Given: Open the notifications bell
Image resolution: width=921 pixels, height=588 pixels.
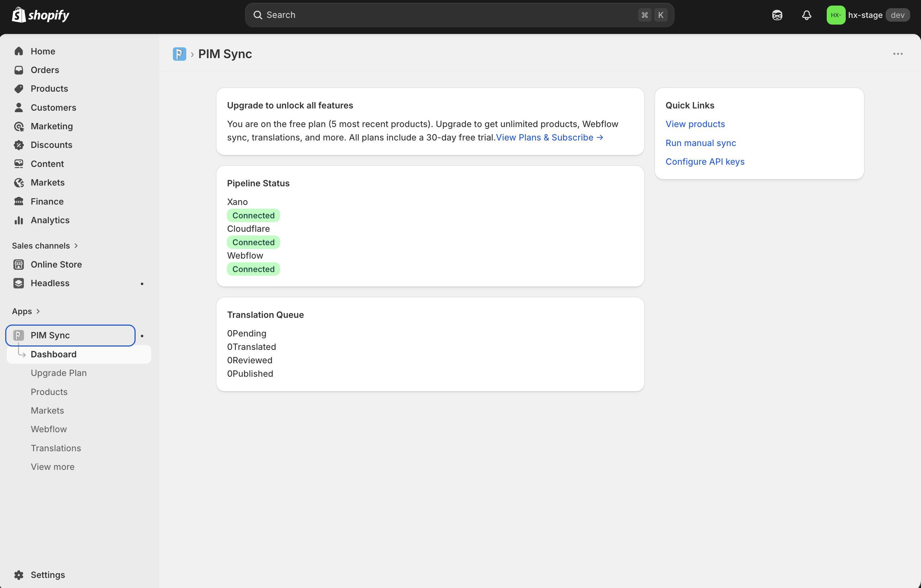Looking at the screenshot, I should 806,15.
